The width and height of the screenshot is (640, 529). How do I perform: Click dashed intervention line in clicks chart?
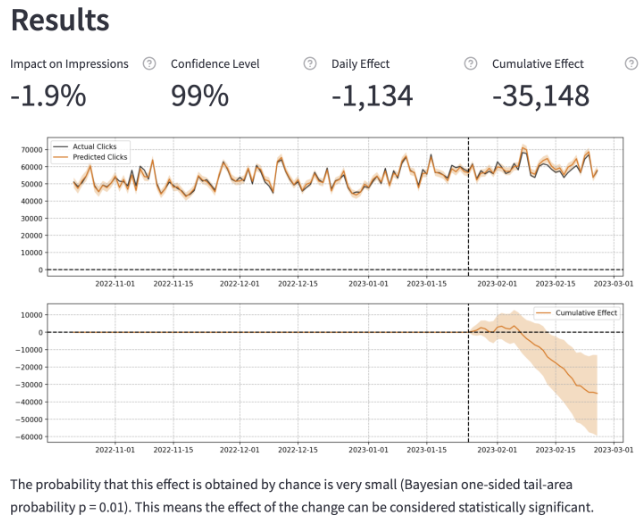469,220
